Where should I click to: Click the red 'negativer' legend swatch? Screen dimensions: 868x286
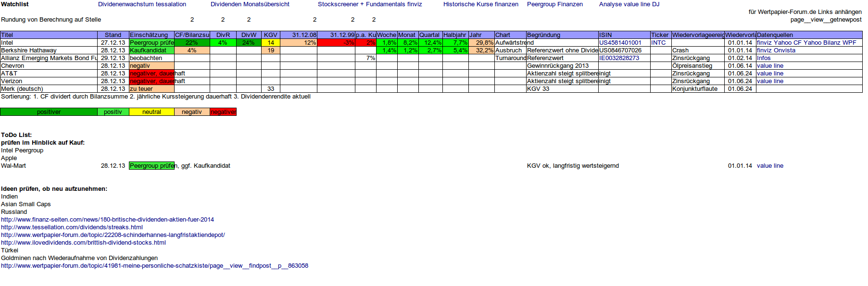coord(223,112)
